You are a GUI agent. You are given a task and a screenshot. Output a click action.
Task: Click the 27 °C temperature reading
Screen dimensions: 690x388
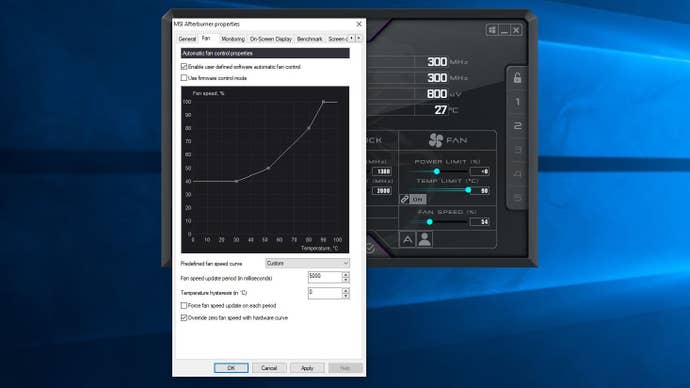[446, 110]
